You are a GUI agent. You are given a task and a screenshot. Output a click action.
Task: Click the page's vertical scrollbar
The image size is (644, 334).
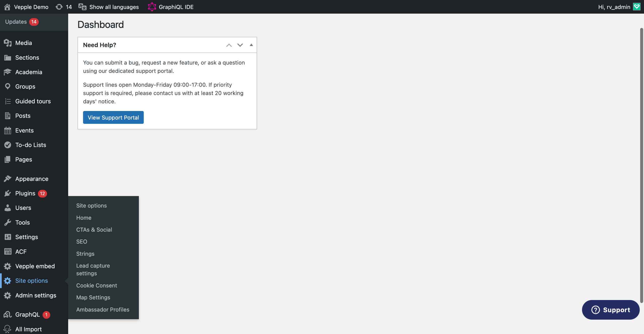(641, 165)
